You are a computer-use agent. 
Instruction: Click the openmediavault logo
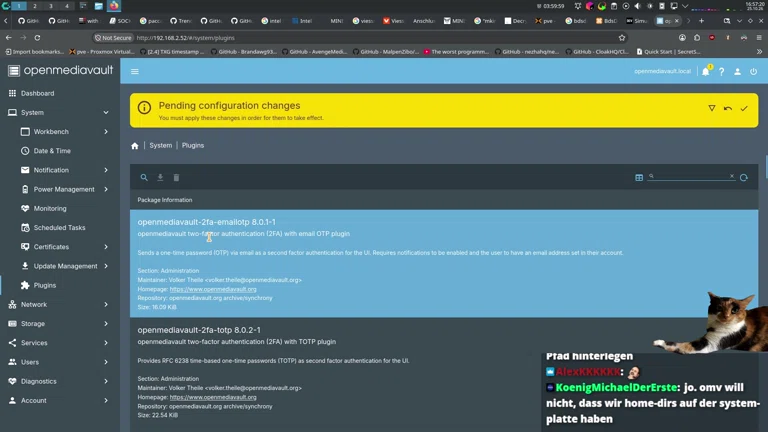61,71
